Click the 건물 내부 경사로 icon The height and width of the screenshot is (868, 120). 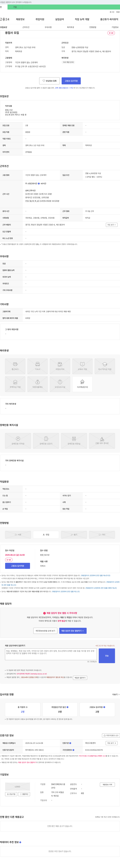point(102,440)
